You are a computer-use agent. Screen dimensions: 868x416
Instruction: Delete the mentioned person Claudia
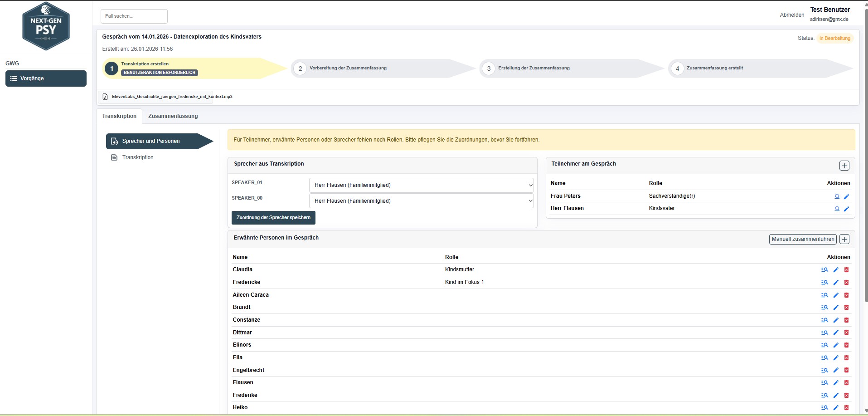pyautogui.click(x=846, y=270)
